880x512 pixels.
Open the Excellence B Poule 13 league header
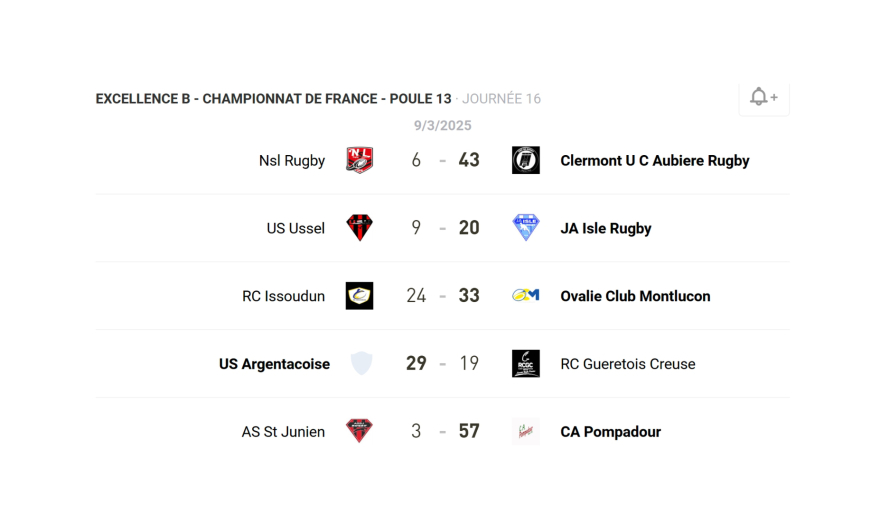(x=273, y=99)
